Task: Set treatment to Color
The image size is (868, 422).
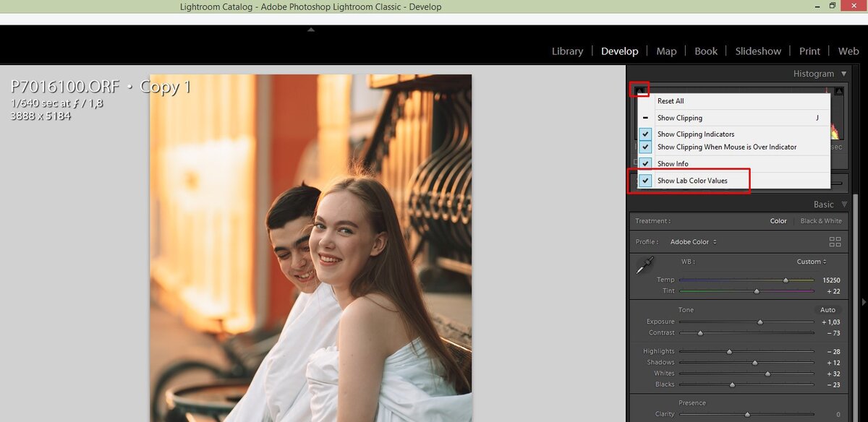Action: pyautogui.click(x=778, y=221)
